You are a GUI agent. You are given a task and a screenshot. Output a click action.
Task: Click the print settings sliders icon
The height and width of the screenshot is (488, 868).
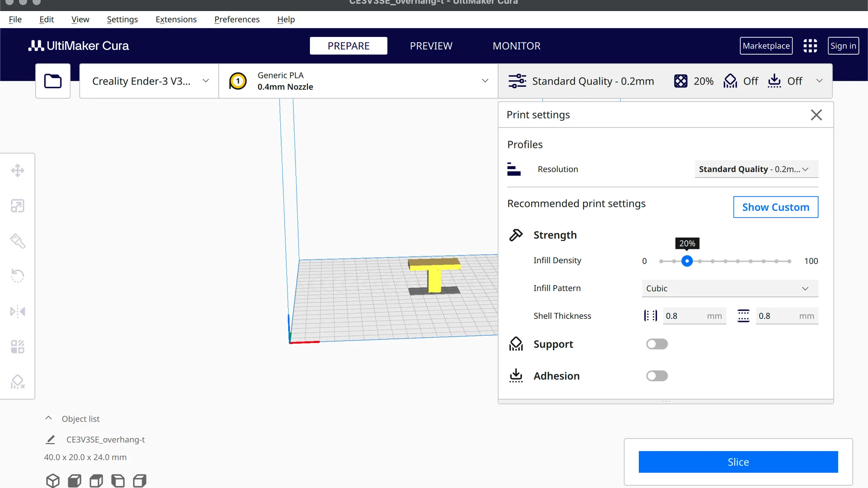click(517, 81)
